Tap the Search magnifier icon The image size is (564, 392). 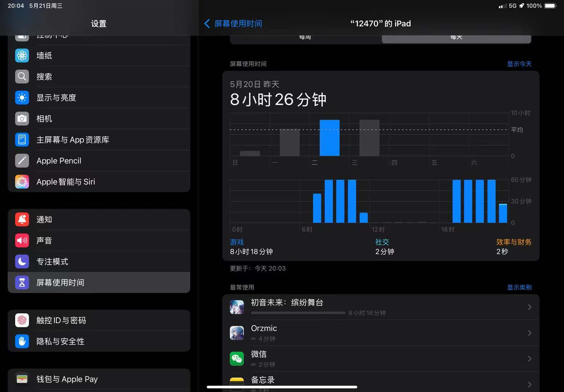click(22, 77)
